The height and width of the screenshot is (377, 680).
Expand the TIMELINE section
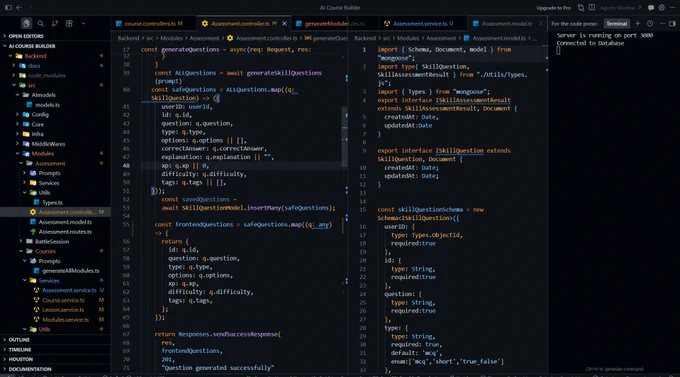pyautogui.click(x=55, y=349)
